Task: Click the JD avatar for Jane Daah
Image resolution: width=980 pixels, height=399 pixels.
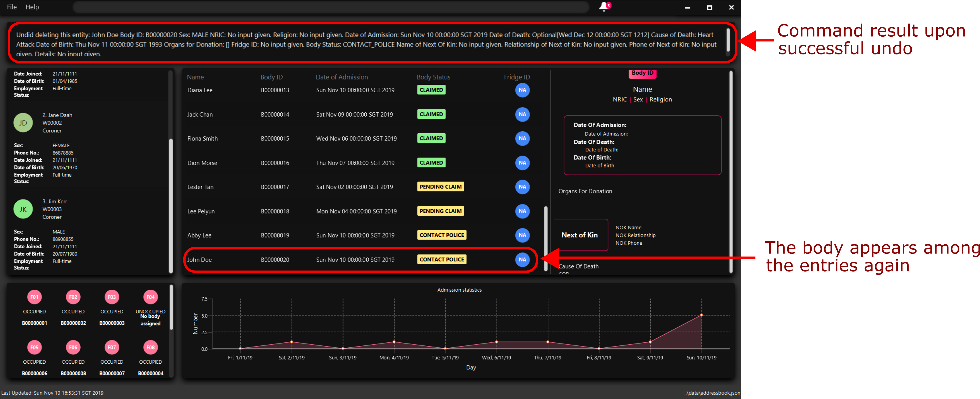Action: click(x=23, y=123)
